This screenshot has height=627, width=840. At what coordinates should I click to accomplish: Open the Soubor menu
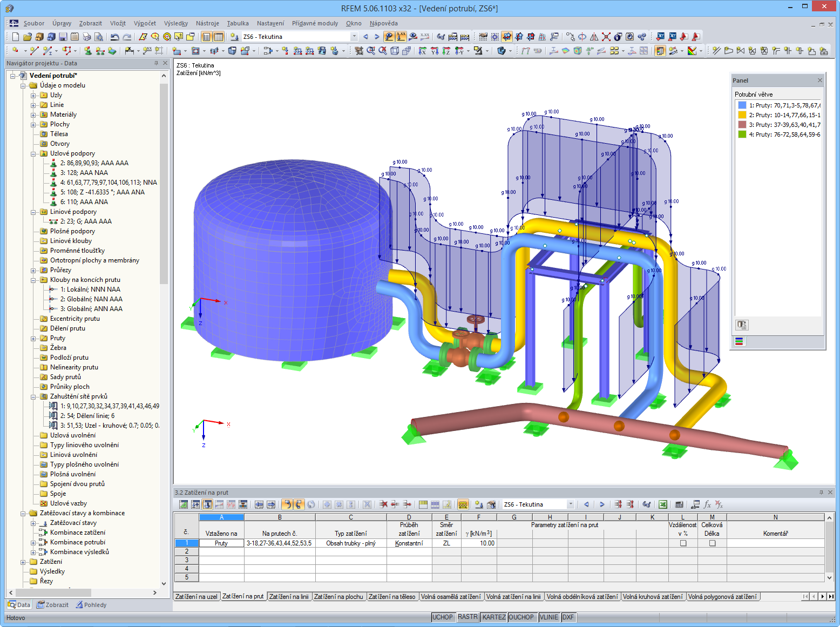coord(34,23)
